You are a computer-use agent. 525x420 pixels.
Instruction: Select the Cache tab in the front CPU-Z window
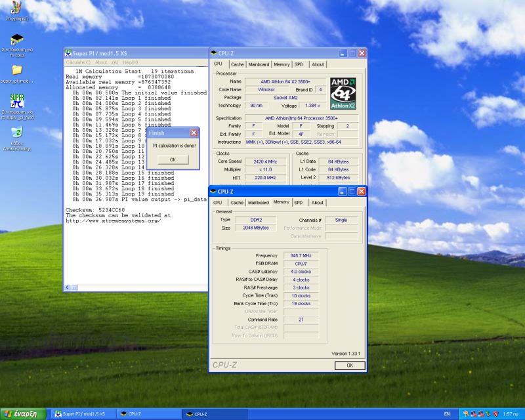coord(237,203)
